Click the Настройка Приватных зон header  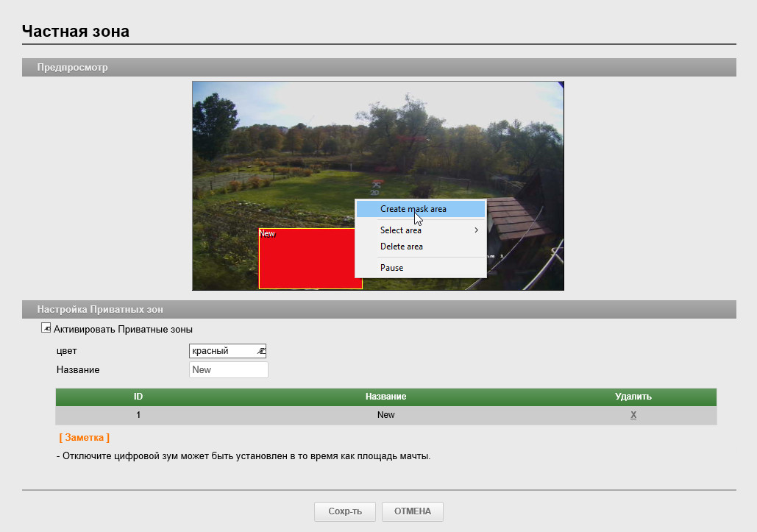(x=379, y=309)
